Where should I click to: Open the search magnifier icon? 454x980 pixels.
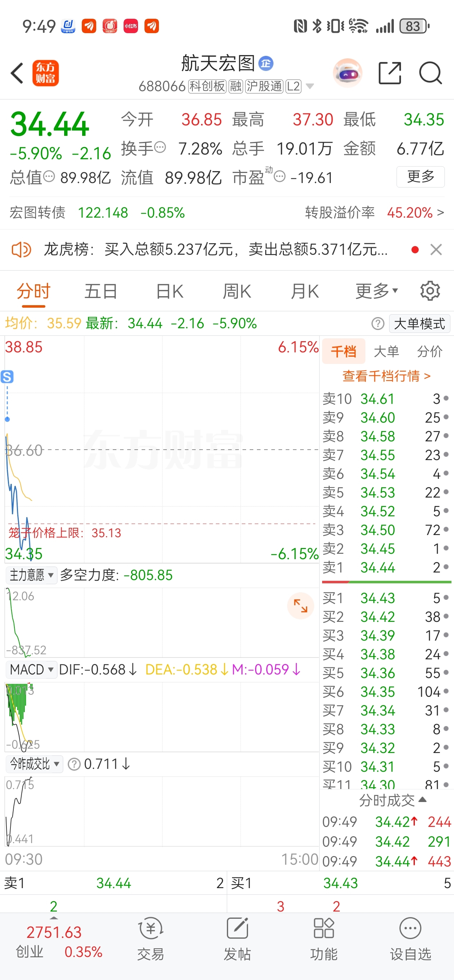[430, 73]
